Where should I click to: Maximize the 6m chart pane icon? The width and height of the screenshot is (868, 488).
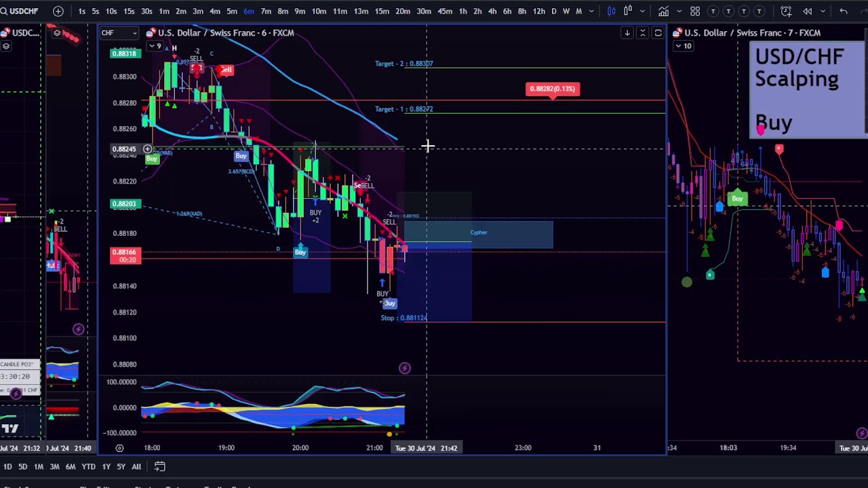click(x=658, y=33)
